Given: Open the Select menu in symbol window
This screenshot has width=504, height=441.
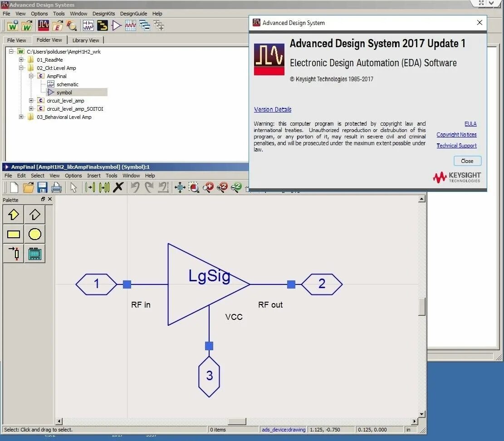Looking at the screenshot, I should [37, 176].
